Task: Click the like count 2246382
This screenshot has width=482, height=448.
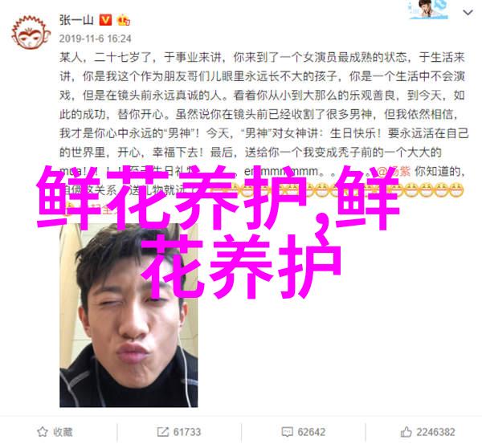Action: [436, 432]
